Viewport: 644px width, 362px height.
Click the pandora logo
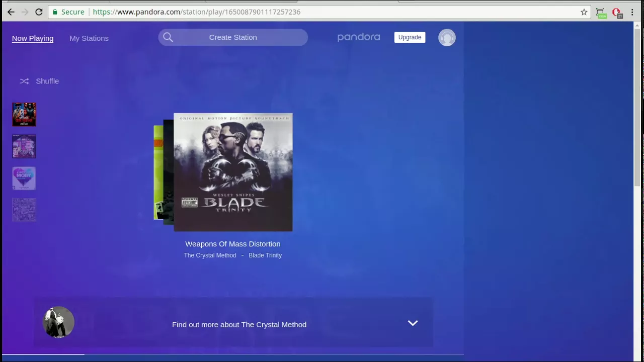coord(359,37)
